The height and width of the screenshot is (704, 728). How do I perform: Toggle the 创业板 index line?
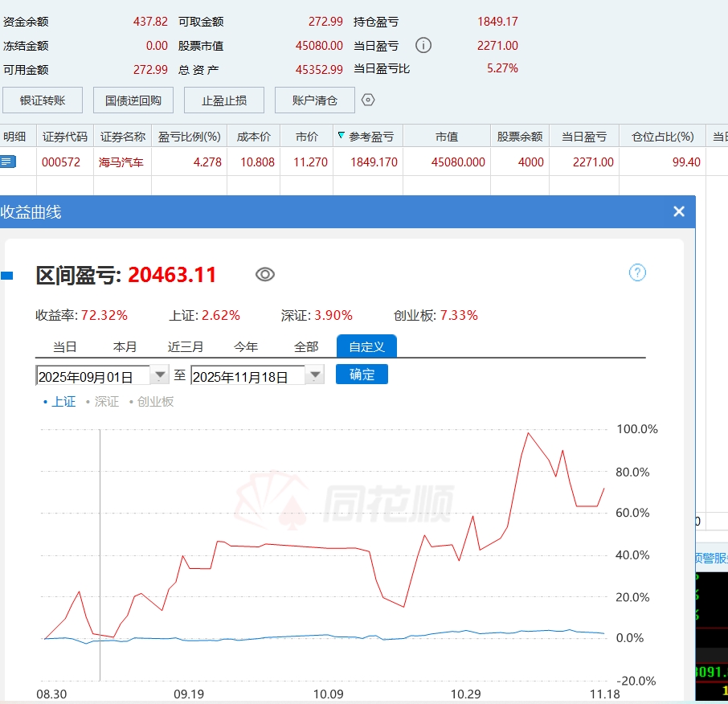[151, 402]
